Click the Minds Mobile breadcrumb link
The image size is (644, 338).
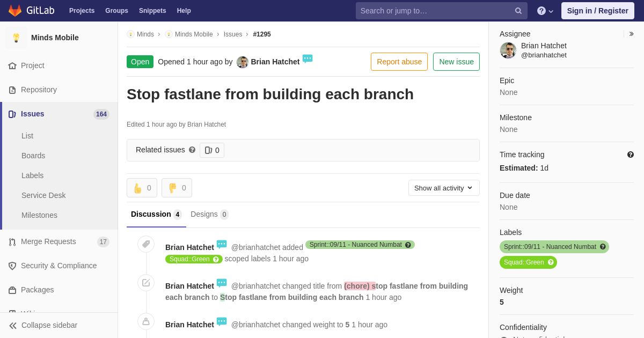pos(194,34)
